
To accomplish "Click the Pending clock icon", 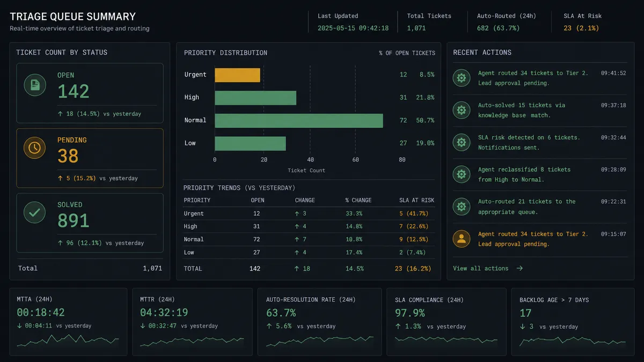I will tap(35, 147).
